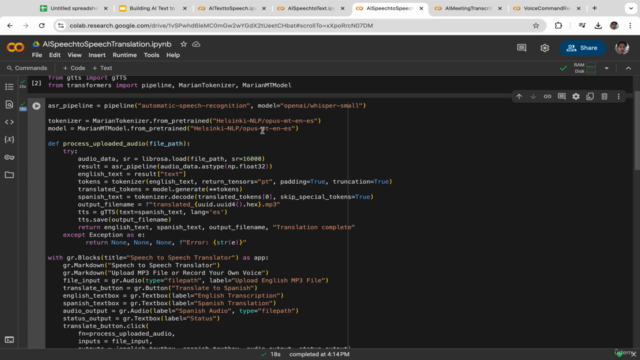Click the browser media control icon
This screenshot has width=640, height=360.
point(582,26)
